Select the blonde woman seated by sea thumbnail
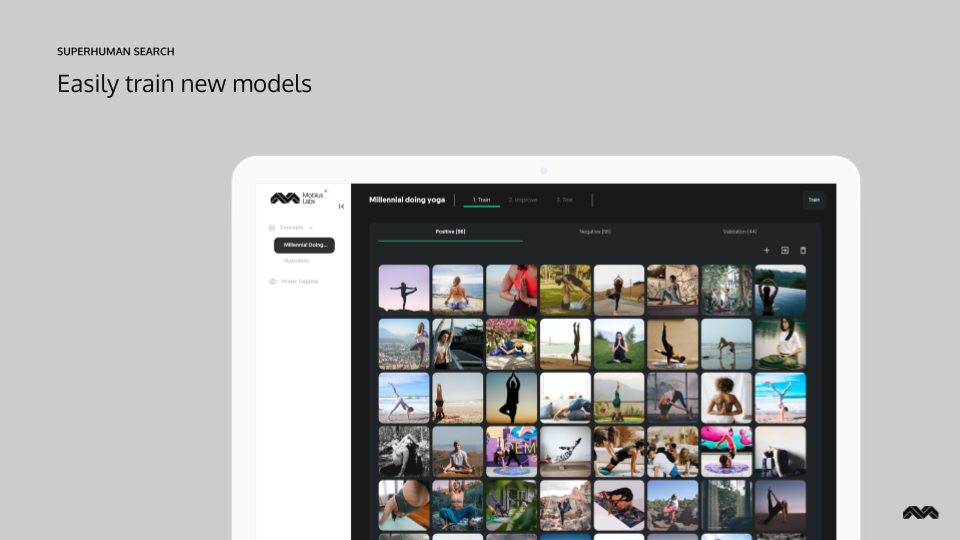Image resolution: width=960 pixels, height=540 pixels. click(x=457, y=290)
